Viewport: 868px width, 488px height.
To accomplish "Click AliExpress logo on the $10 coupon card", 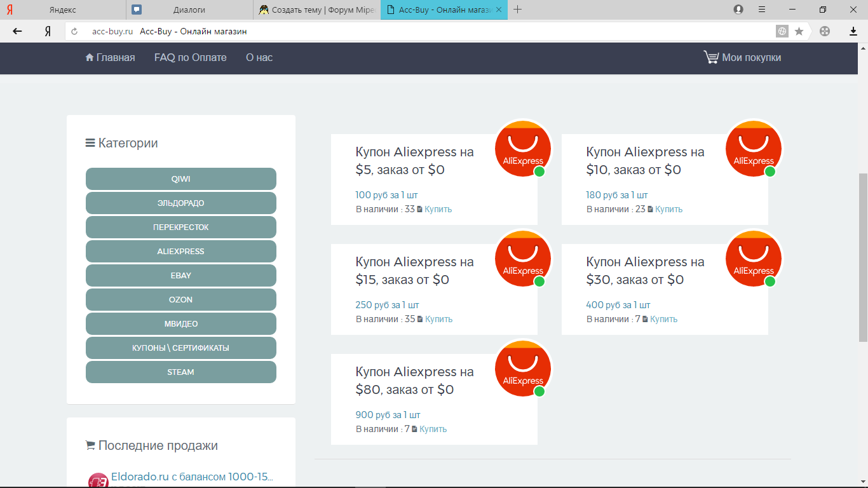I will [754, 149].
